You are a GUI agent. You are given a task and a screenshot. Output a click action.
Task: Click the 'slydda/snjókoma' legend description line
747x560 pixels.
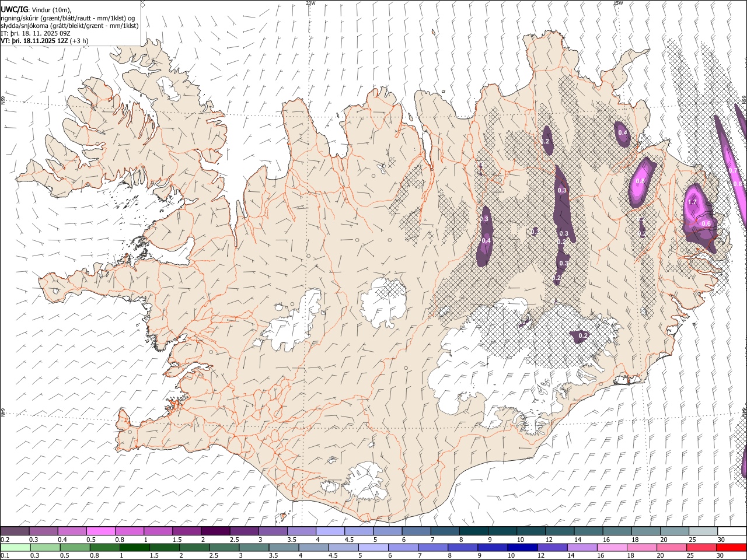(x=70, y=26)
